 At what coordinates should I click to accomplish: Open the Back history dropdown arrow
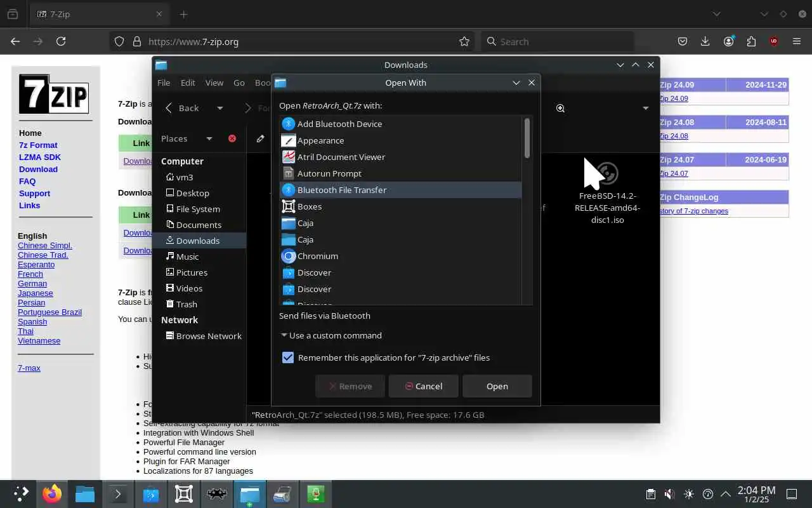(x=219, y=108)
